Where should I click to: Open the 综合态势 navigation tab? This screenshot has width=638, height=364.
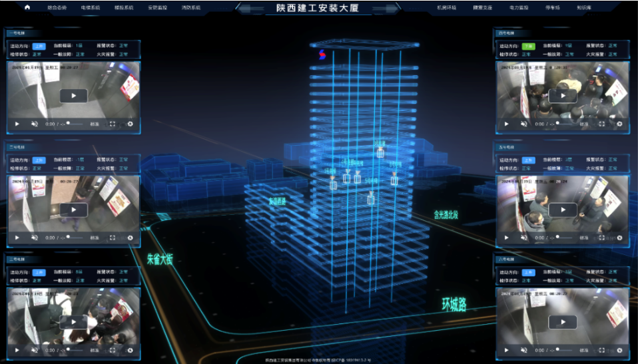[x=57, y=8]
